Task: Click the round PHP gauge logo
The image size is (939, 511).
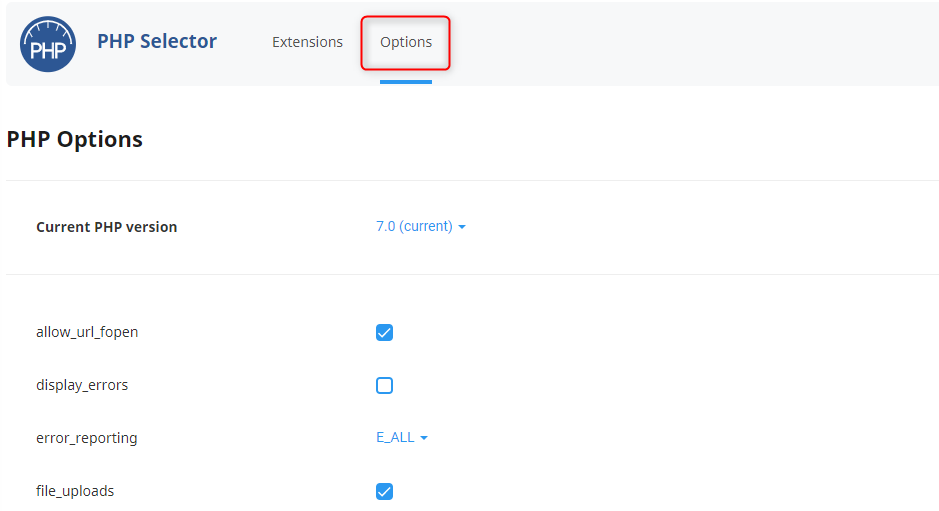Action: [48, 44]
